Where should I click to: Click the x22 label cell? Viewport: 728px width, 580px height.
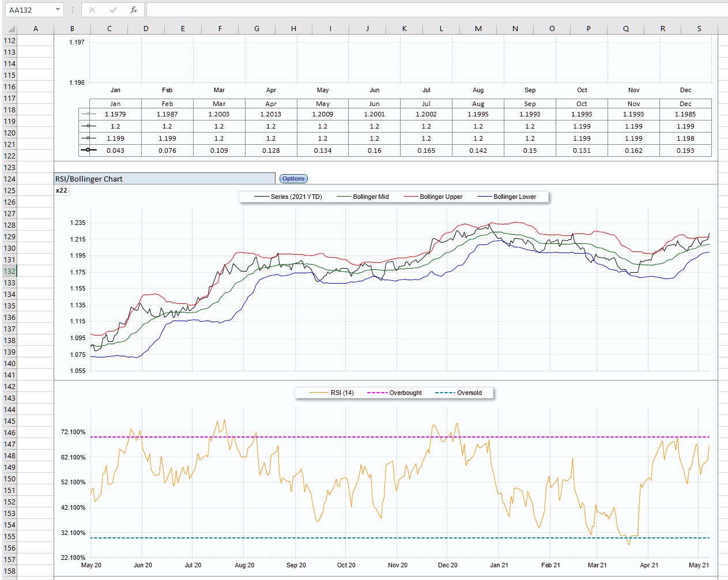tap(62, 190)
